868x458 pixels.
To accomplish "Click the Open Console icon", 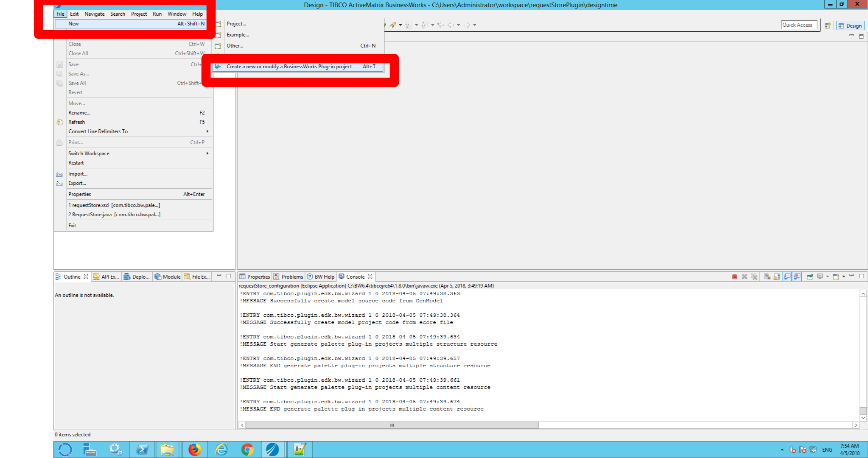I will click(x=836, y=276).
